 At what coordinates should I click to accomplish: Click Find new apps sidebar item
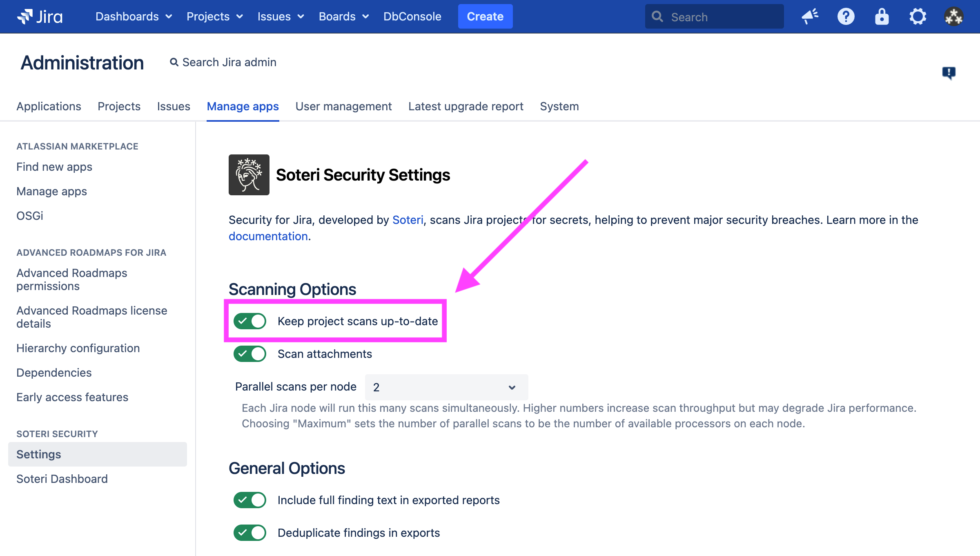click(55, 166)
